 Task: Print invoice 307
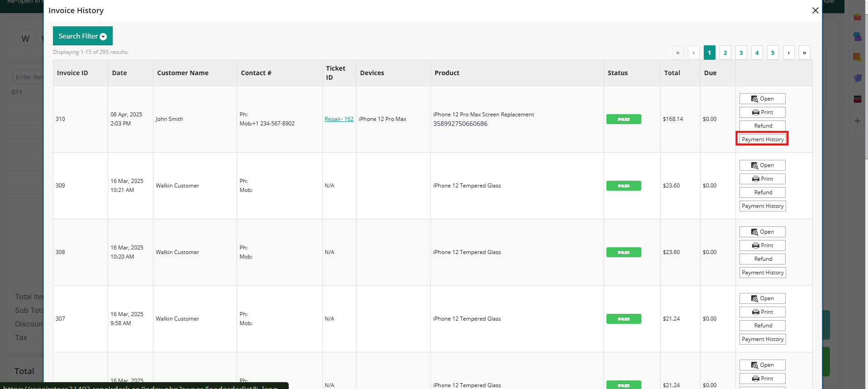coord(762,312)
